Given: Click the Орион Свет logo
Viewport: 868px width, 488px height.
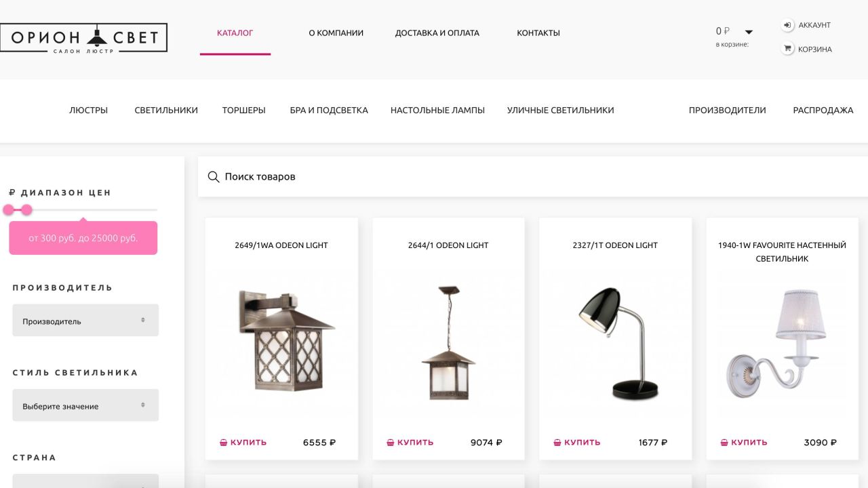Looking at the screenshot, I should (83, 38).
